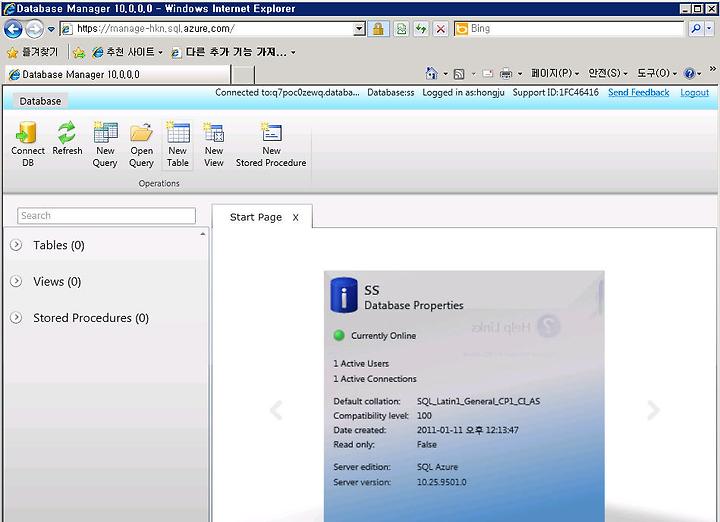
Task: Click the Support ID:1FC46416 text
Action: click(556, 92)
